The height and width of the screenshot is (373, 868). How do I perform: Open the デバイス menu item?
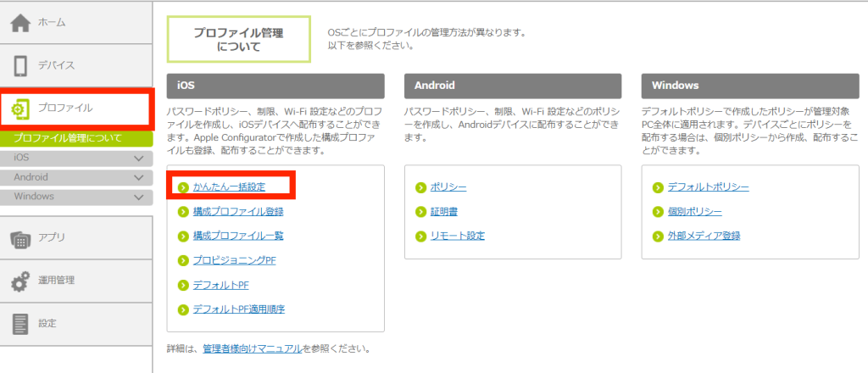tap(75, 65)
